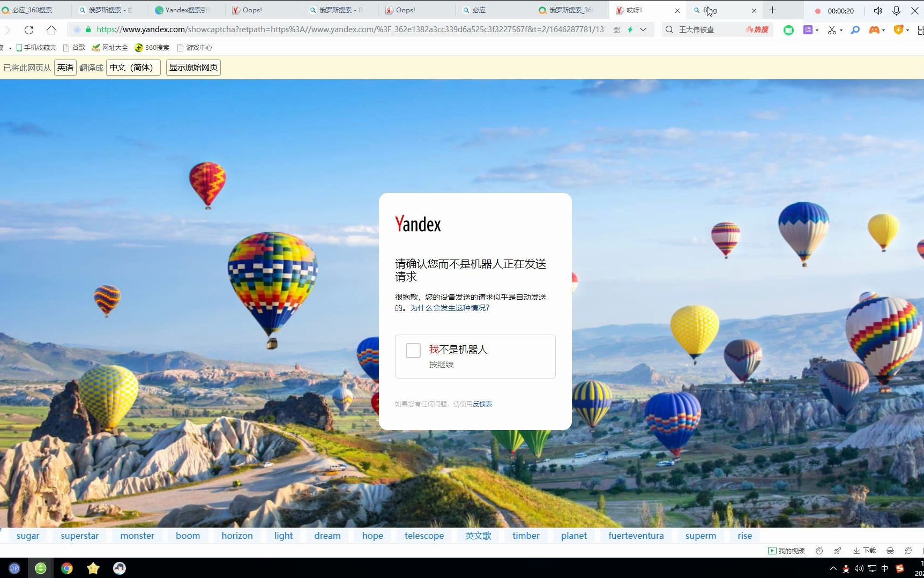Click the scissors screenshot tool icon
924x578 pixels.
coord(832,30)
